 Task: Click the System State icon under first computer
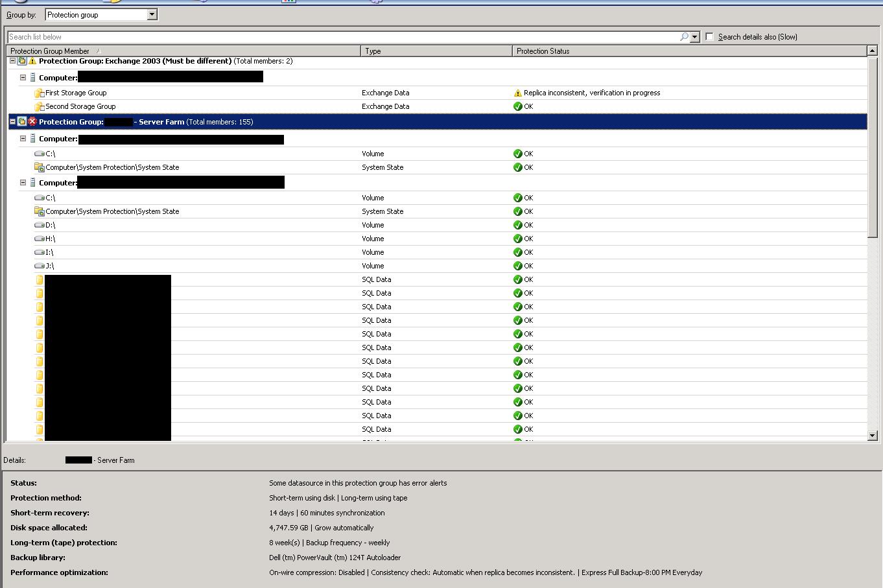click(39, 167)
